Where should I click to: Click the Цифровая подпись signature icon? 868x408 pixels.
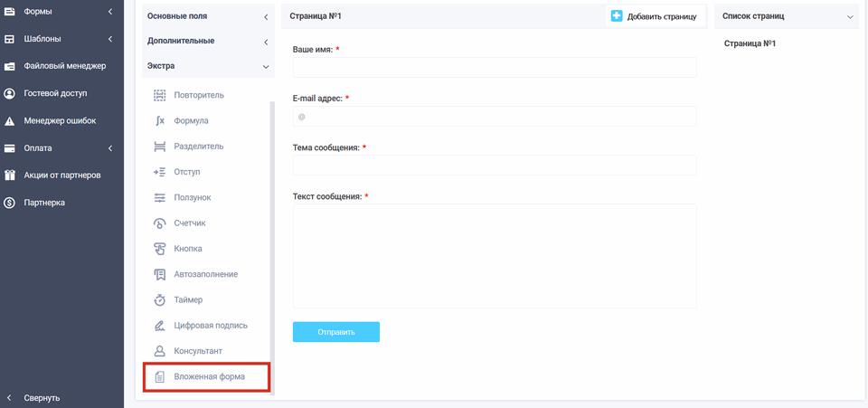click(x=160, y=325)
